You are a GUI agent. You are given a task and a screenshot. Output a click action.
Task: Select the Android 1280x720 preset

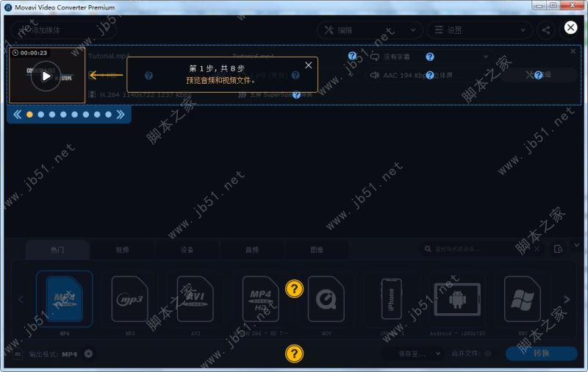coord(457,299)
